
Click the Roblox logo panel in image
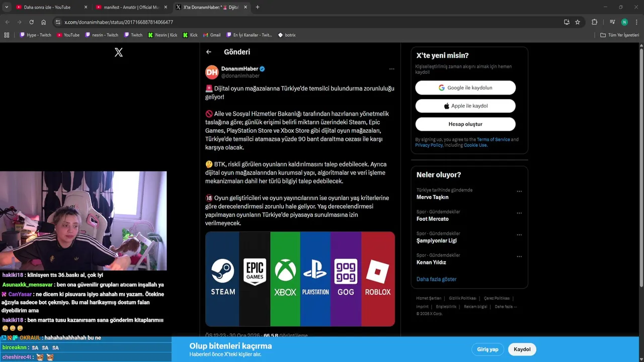coord(378,279)
